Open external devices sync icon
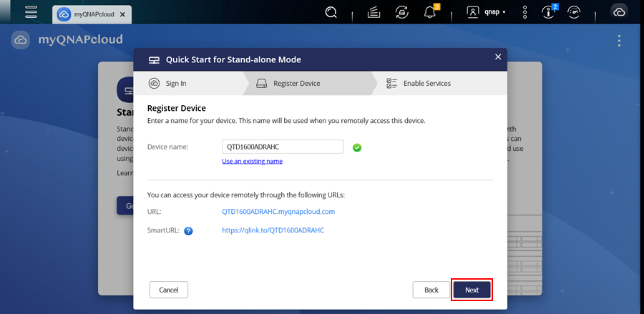Image resolution: width=644 pixels, height=314 pixels. [x=401, y=12]
